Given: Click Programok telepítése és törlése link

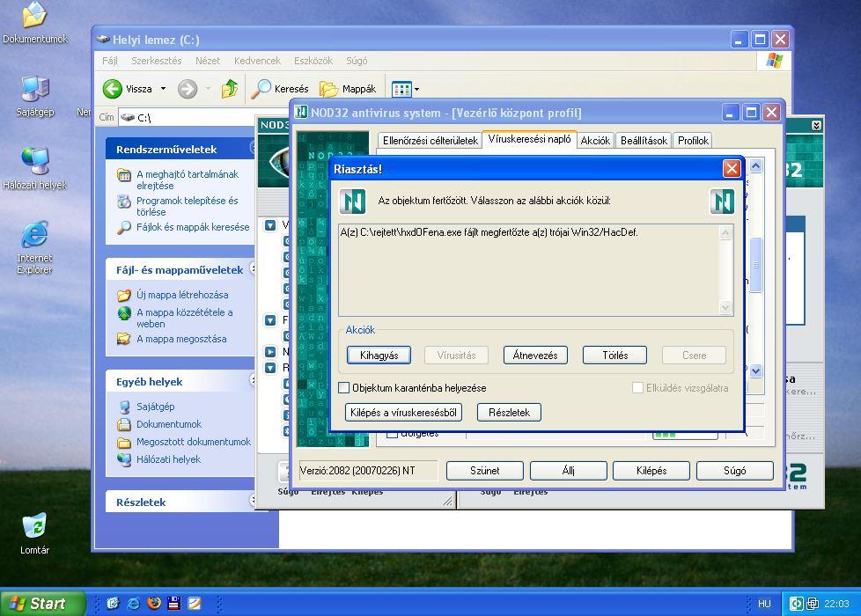Looking at the screenshot, I should [188, 206].
